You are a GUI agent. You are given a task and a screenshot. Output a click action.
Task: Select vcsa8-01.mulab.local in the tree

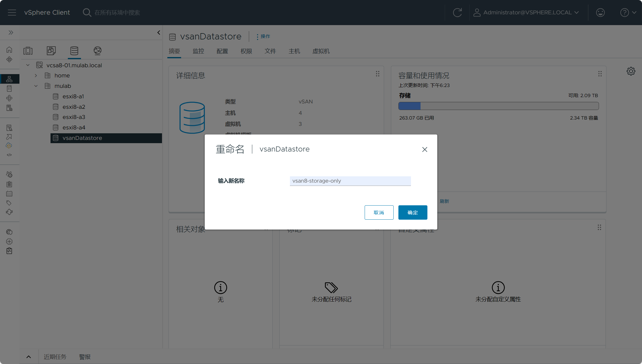74,65
